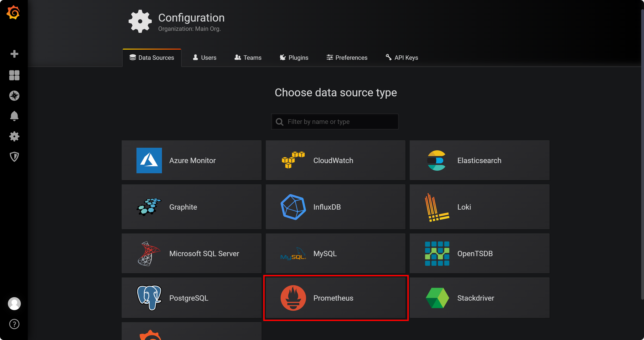This screenshot has width=644, height=340.
Task: Click the MySQL dolphin logo
Action: pyautogui.click(x=293, y=254)
